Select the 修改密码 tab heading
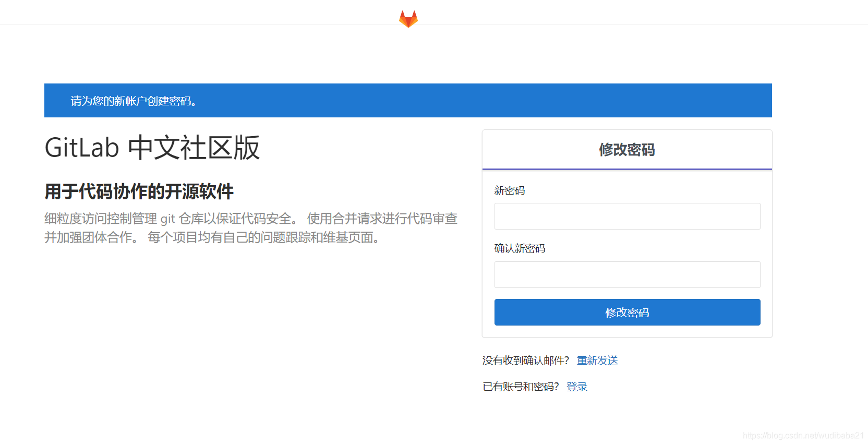The width and height of the screenshot is (868, 445). pyautogui.click(x=627, y=150)
